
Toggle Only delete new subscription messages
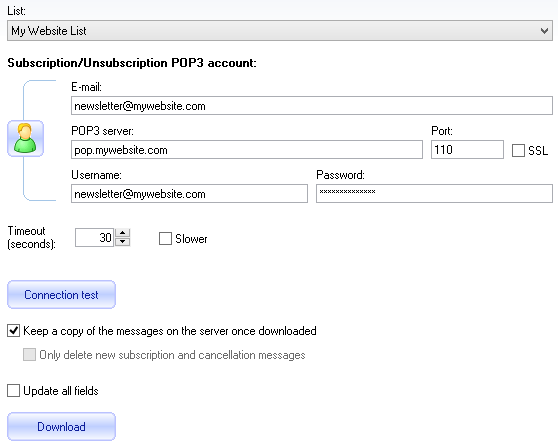pyautogui.click(x=29, y=354)
